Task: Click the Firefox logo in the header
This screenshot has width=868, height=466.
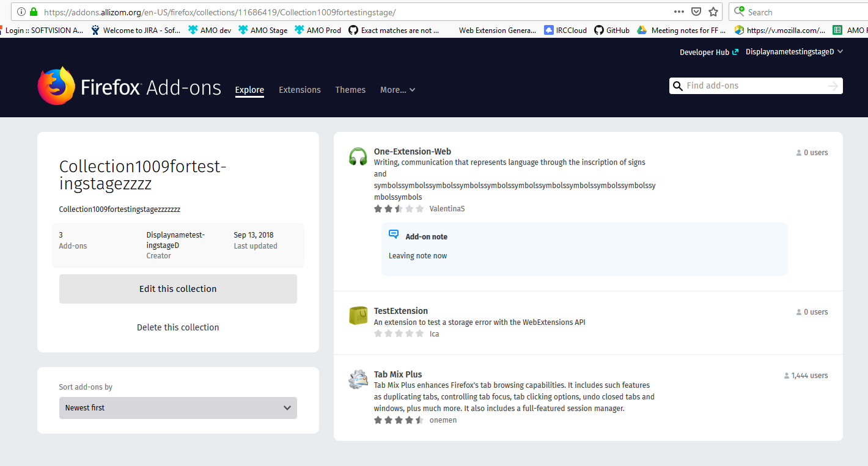Action: click(56, 86)
